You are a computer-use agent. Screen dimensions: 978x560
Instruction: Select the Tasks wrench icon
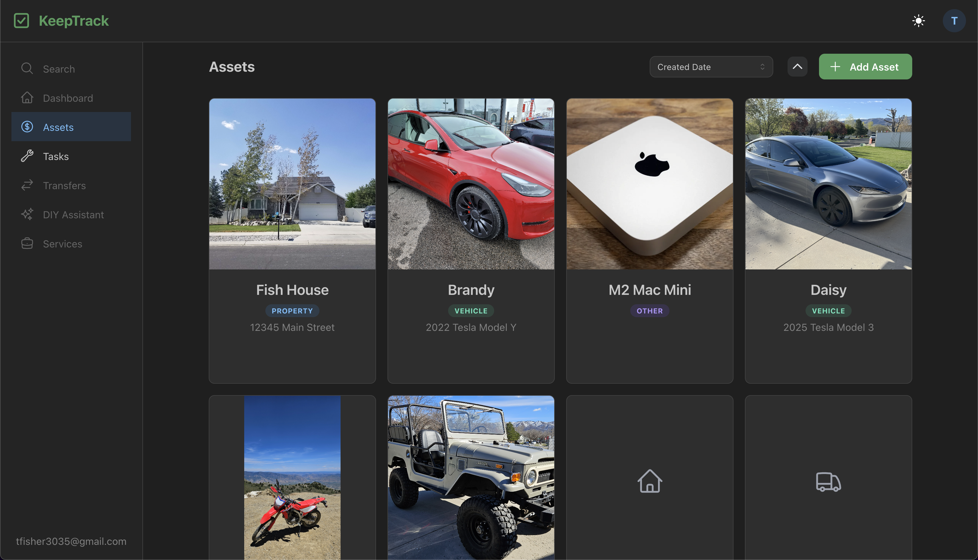pyautogui.click(x=27, y=156)
